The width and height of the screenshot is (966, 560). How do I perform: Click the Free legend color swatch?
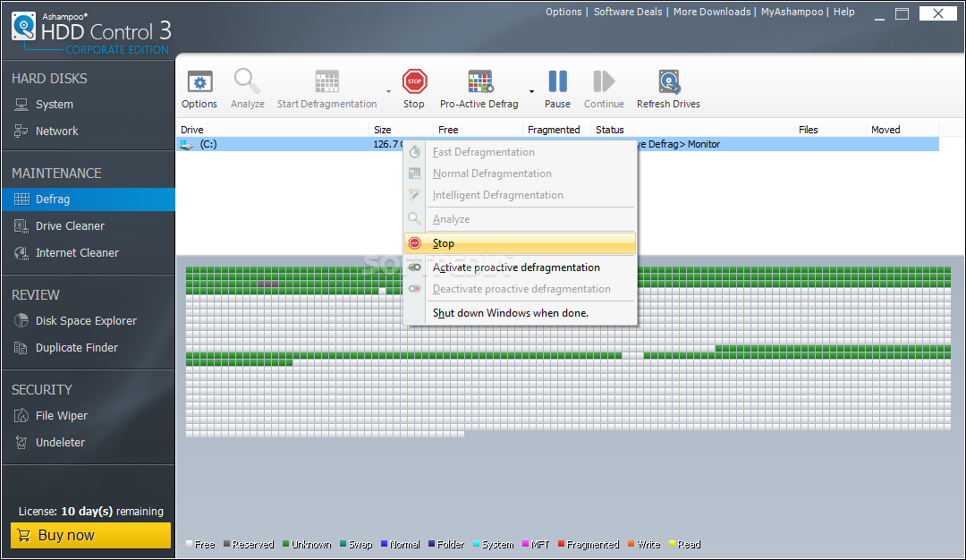pyautogui.click(x=189, y=544)
